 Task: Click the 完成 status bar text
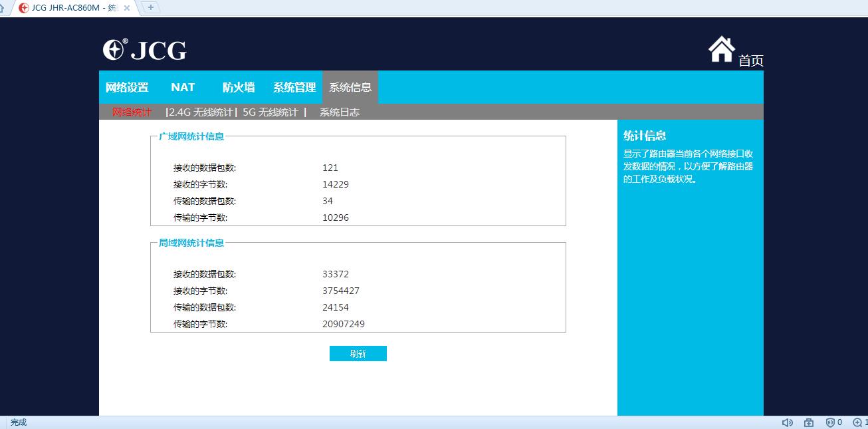coord(19,422)
